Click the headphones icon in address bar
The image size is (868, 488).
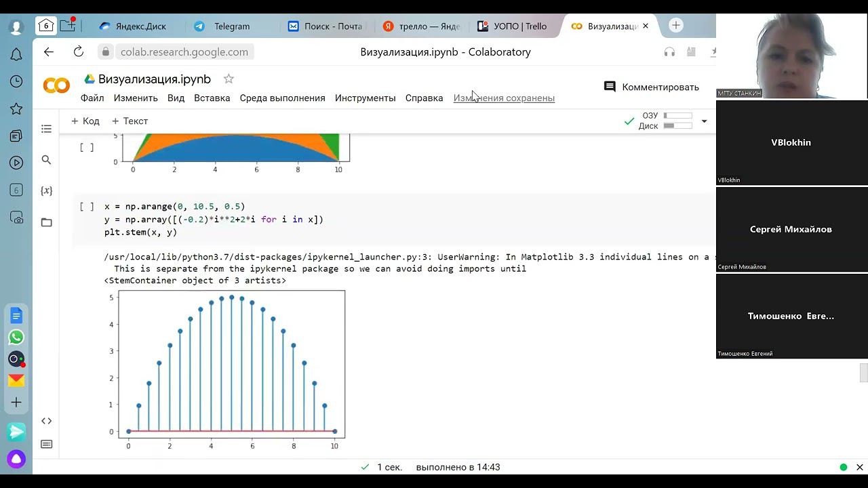coord(669,52)
